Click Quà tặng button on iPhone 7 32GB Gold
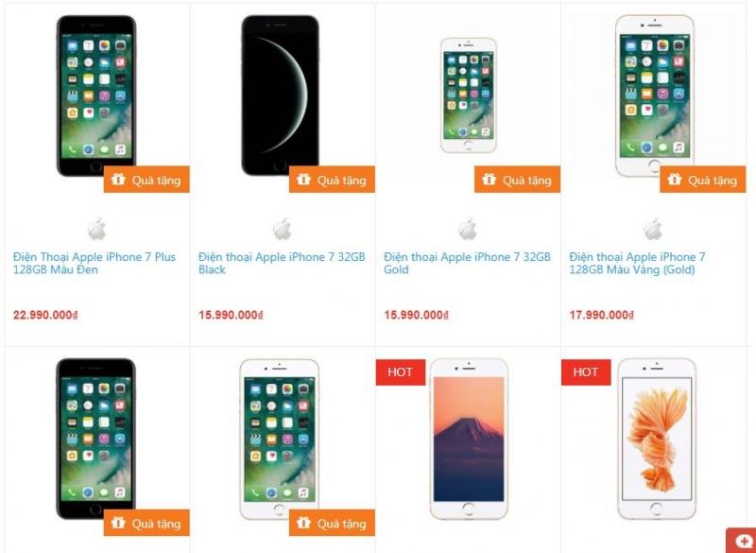756x553 pixels. click(517, 180)
